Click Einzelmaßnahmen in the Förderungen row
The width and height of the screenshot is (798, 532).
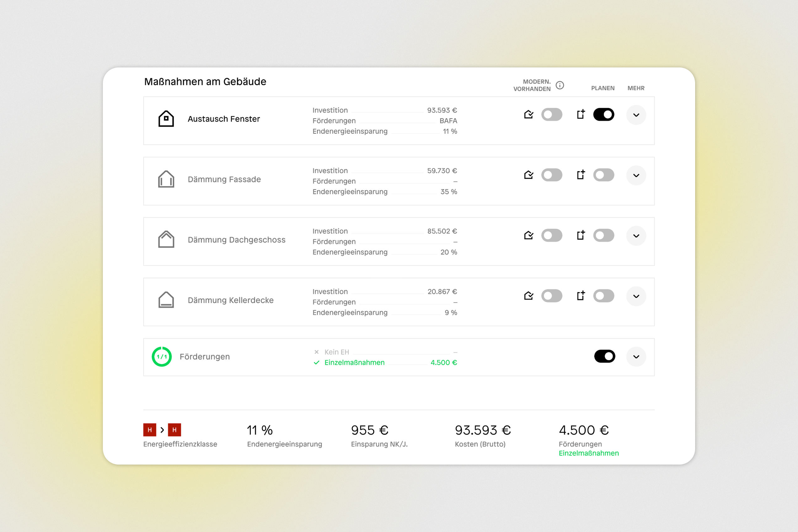[x=354, y=362]
